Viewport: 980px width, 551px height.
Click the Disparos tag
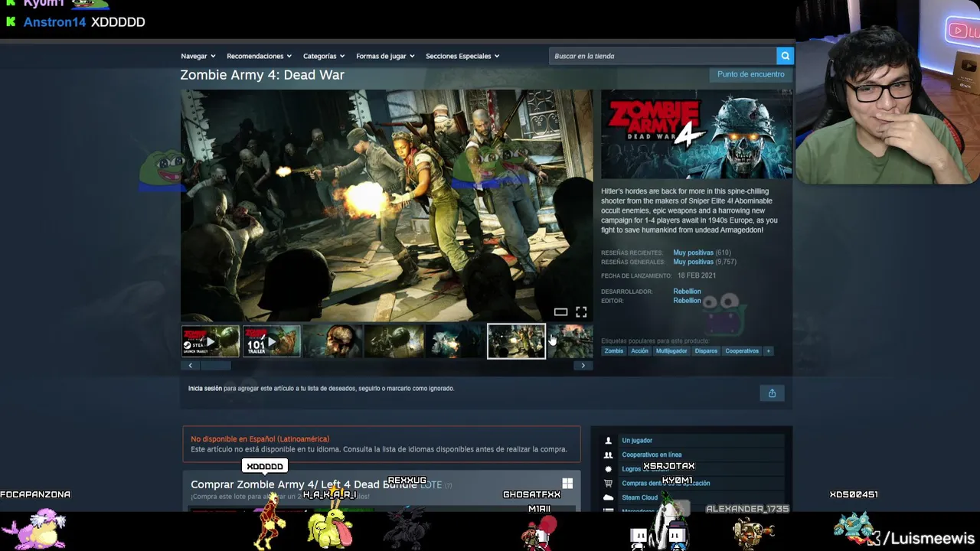point(706,351)
